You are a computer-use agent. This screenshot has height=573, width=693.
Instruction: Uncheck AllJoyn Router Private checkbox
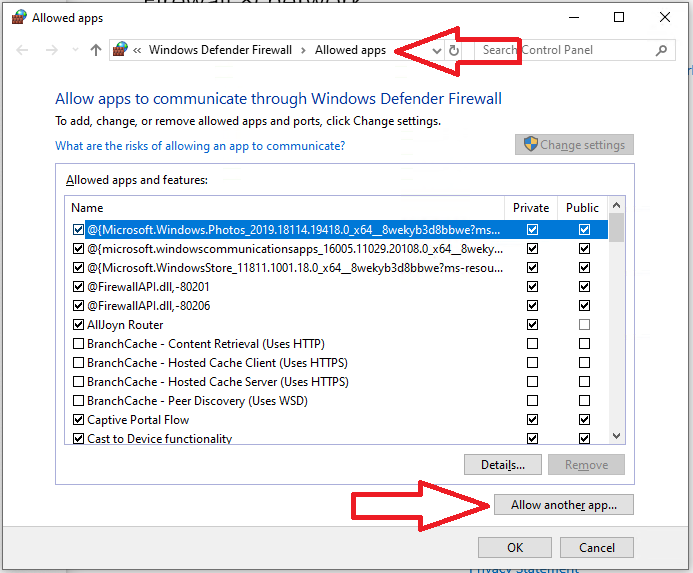[533, 325]
